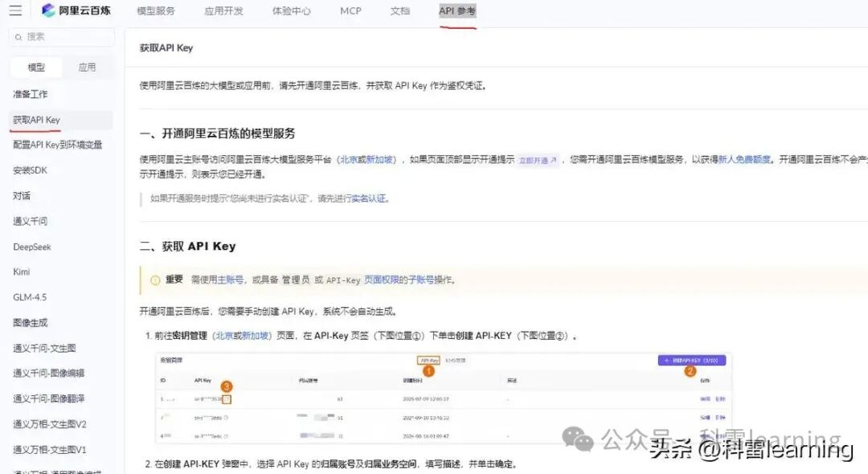Viewport: 868px width, 474px height.
Task: Open DeepSeek sidebar item
Action: pyautogui.click(x=32, y=247)
